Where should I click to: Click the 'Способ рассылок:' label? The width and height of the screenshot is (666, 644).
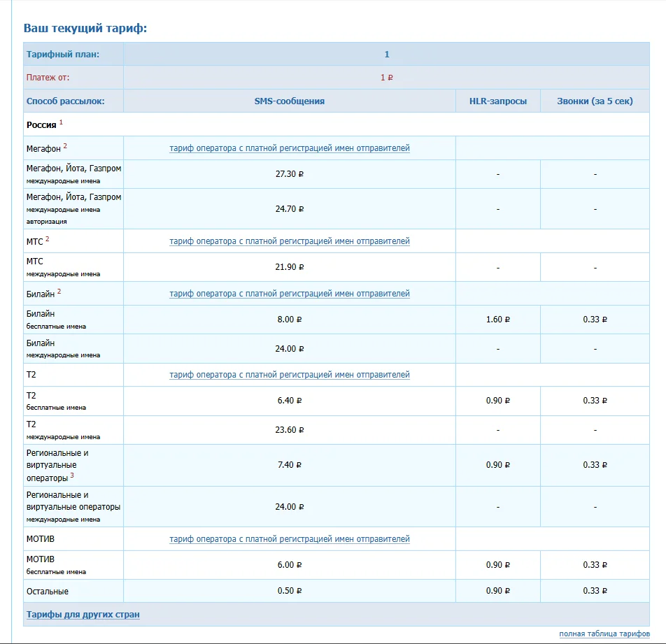click(66, 101)
